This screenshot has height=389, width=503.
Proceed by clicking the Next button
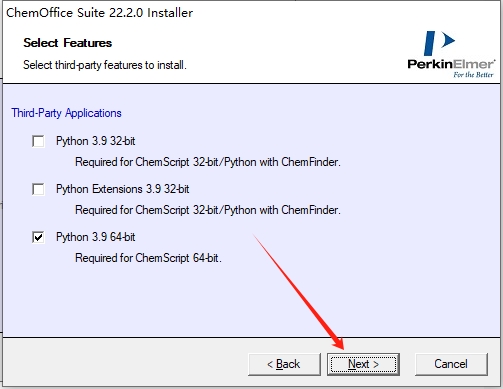tap(363, 364)
